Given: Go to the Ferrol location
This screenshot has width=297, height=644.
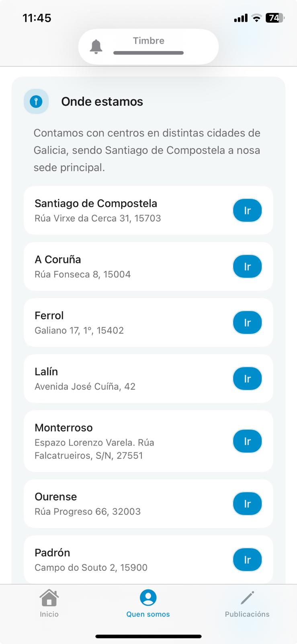Looking at the screenshot, I should (x=247, y=322).
